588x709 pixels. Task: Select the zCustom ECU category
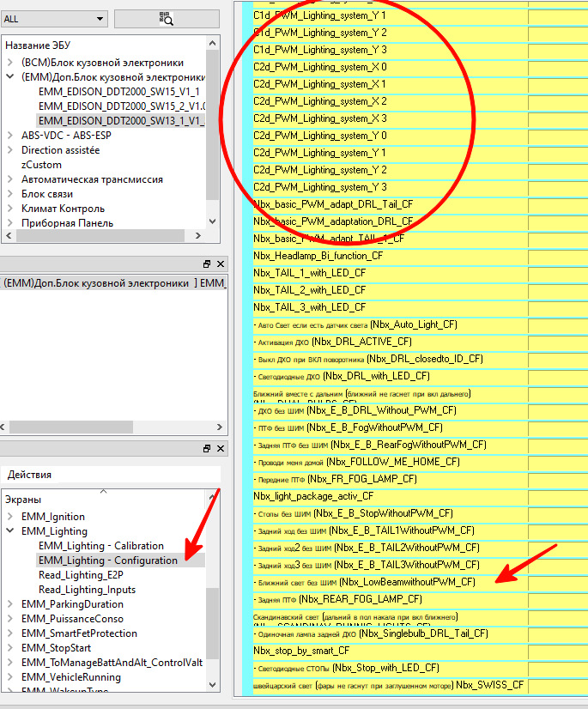41,165
